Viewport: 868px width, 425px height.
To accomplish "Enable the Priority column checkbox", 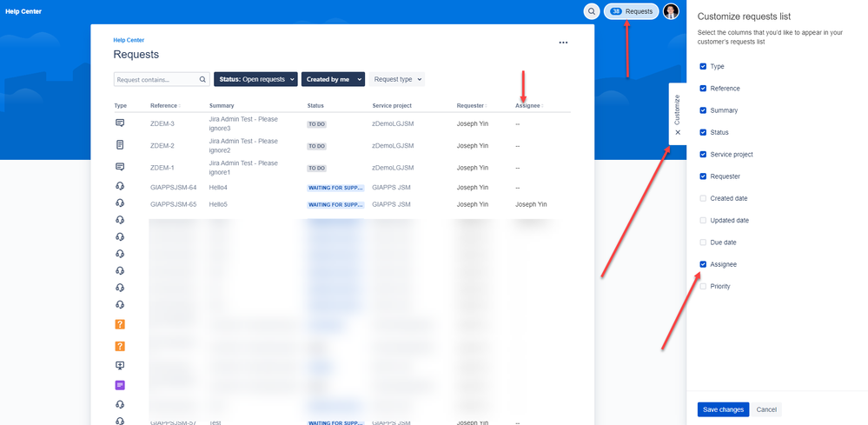I will coord(703,286).
